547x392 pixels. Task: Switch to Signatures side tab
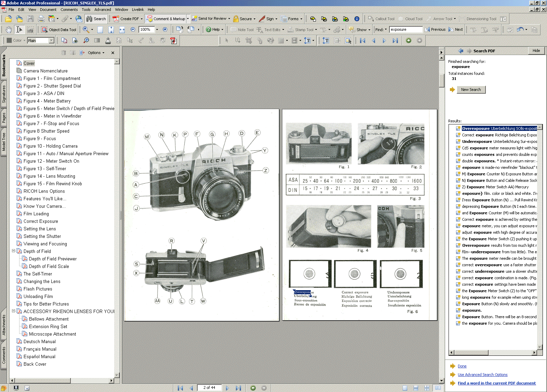(x=4, y=94)
